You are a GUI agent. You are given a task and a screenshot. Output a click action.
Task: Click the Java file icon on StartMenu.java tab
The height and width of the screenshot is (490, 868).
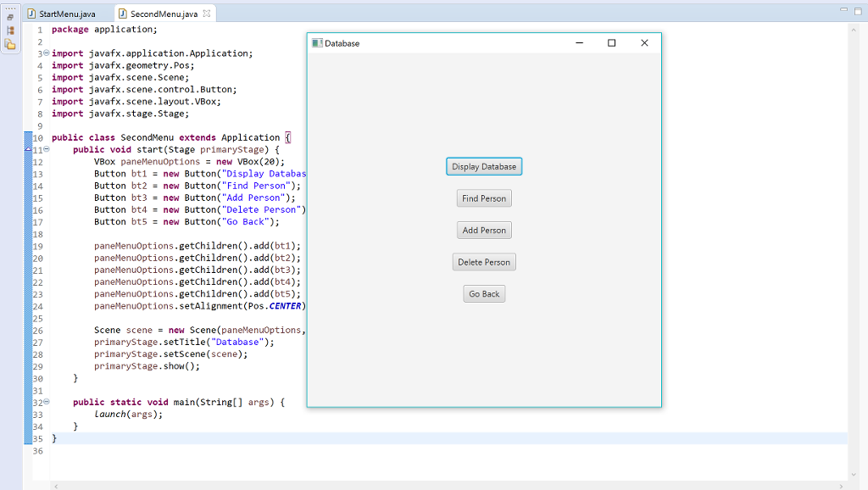[x=31, y=13]
